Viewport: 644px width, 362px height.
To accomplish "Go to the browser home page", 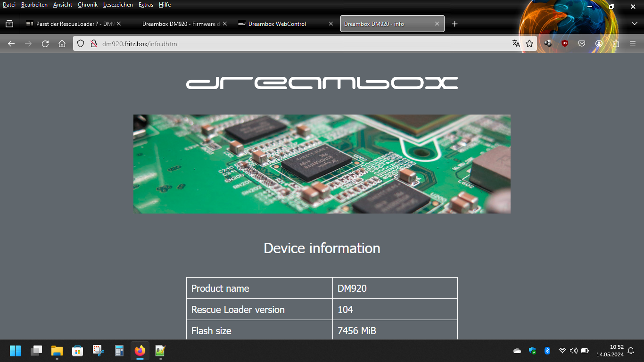I will 62,43.
